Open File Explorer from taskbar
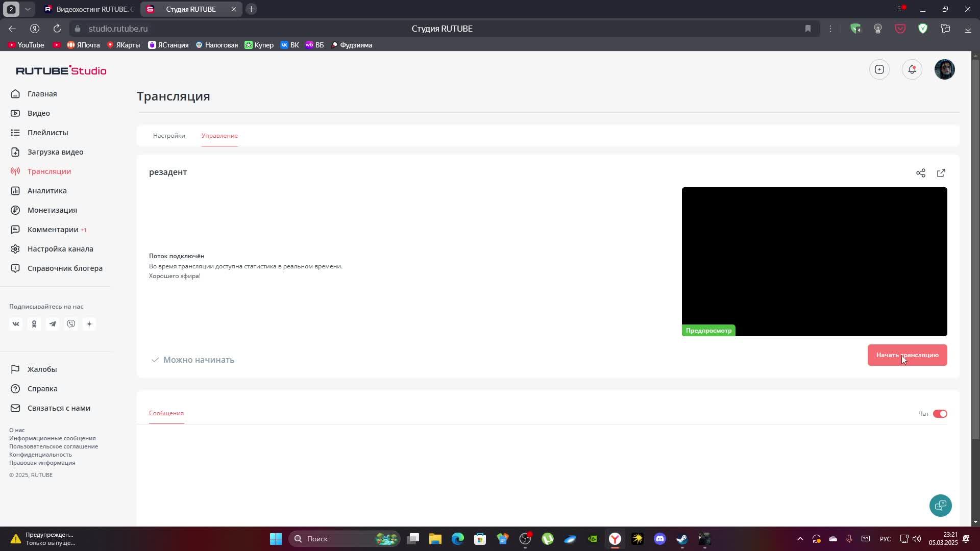 [435, 539]
